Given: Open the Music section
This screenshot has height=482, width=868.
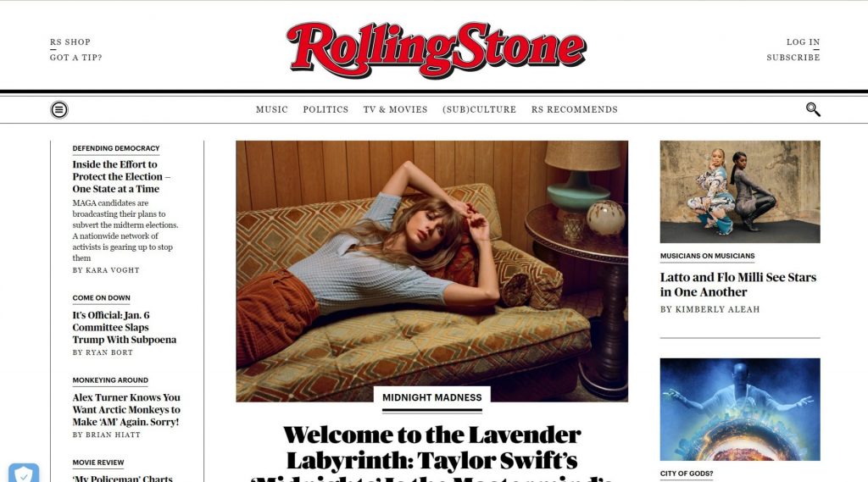Looking at the screenshot, I should [x=272, y=109].
